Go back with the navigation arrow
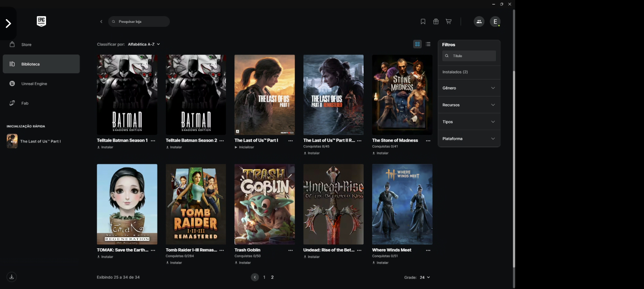Image resolution: width=644 pixels, height=289 pixels. pyautogui.click(x=101, y=21)
